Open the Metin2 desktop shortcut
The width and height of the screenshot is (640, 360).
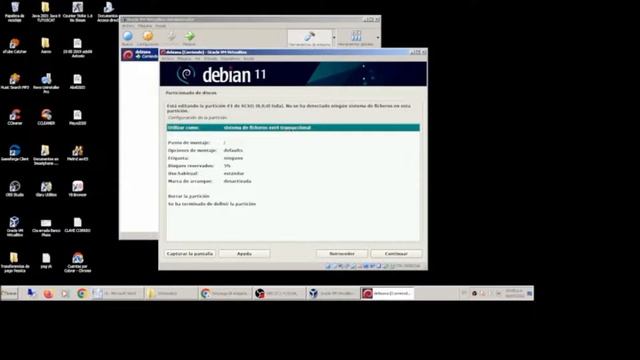[78, 153]
